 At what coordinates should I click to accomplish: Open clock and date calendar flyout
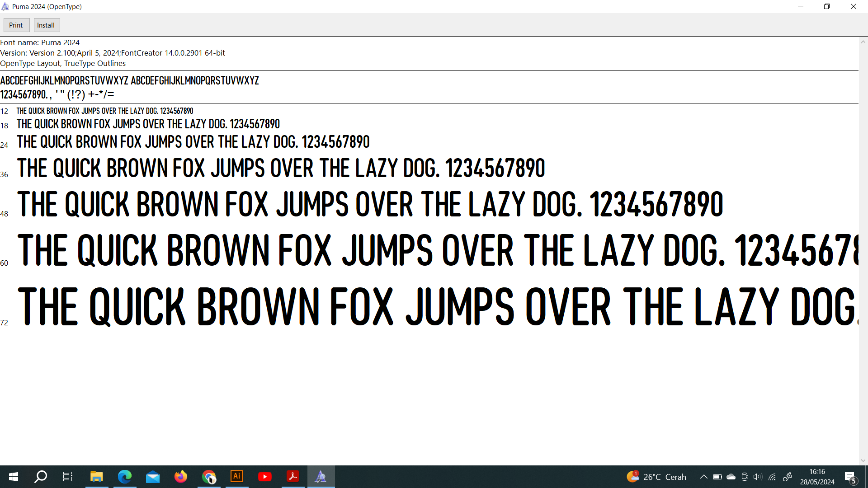pos(817,477)
